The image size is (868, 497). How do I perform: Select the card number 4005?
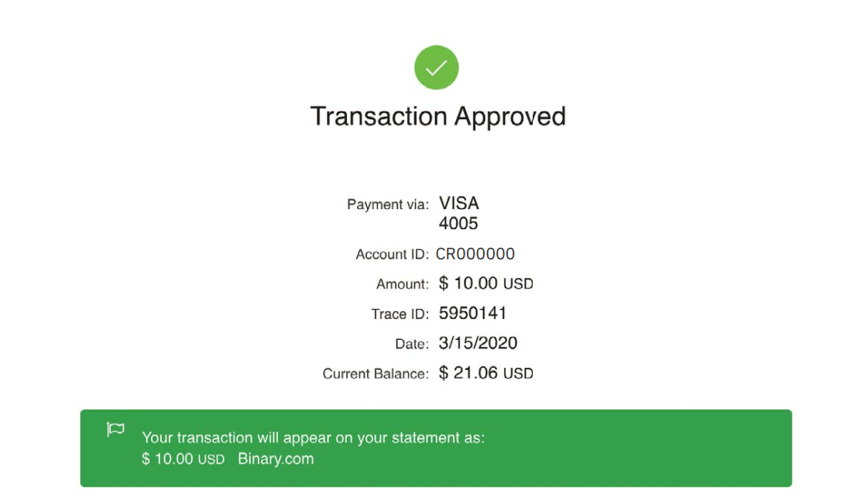(x=458, y=224)
